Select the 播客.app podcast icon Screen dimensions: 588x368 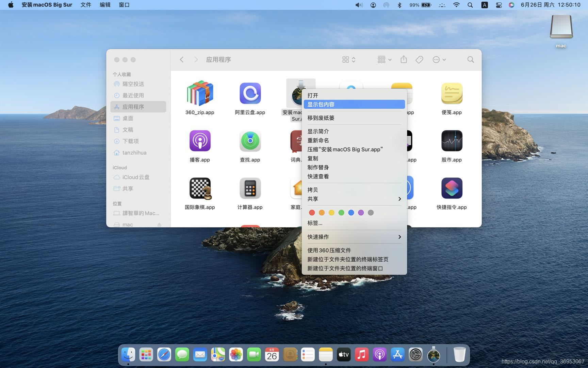[200, 140]
